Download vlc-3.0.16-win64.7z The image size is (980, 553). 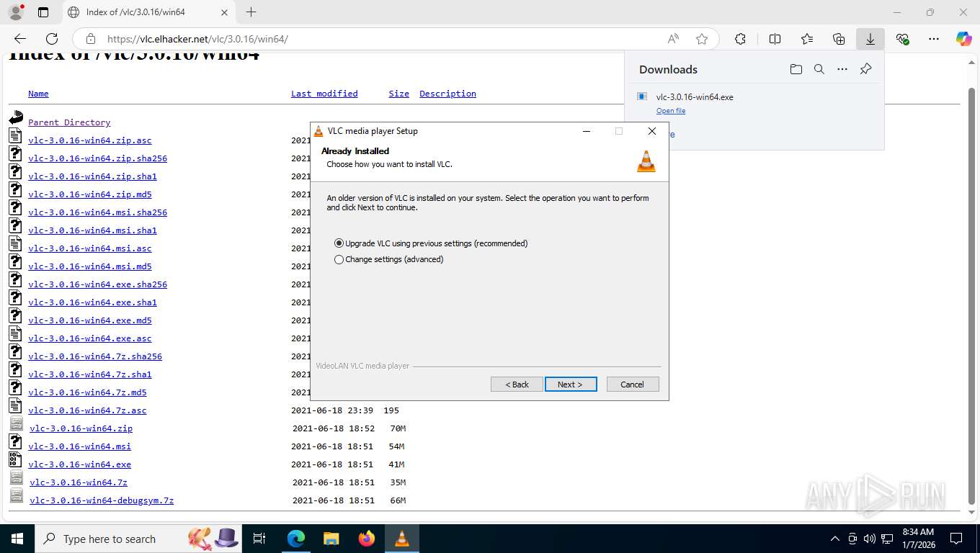coord(79,482)
